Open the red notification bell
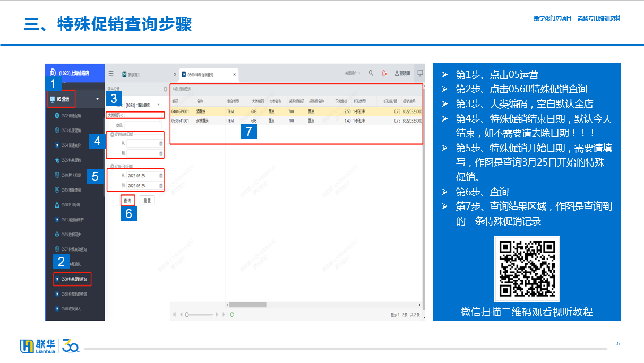Viewport: 644px width, 363px height. (x=384, y=73)
